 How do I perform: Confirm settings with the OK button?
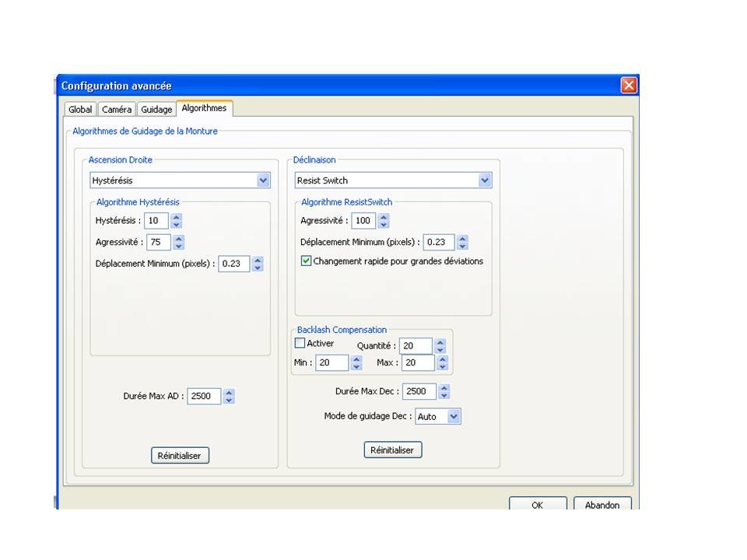coord(538,505)
